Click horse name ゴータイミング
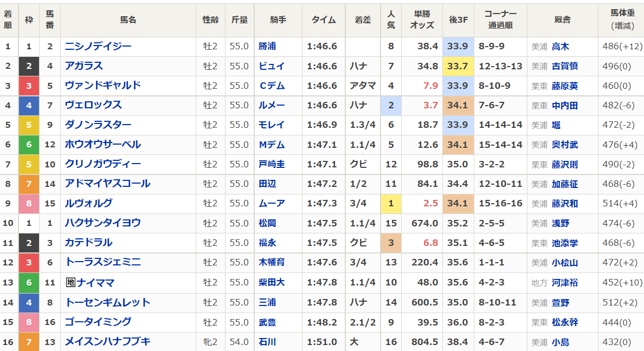Image resolution: width=644 pixels, height=351 pixels. (98, 322)
